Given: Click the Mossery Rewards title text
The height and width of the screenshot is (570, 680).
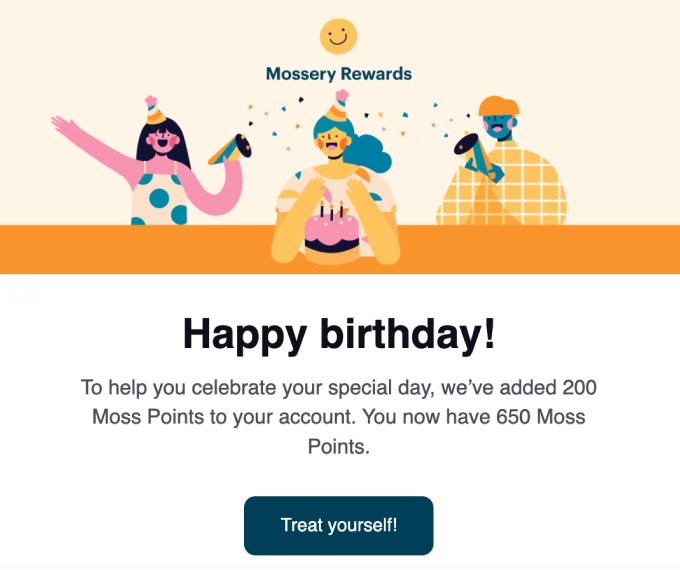Looking at the screenshot, I should pyautogui.click(x=339, y=74).
